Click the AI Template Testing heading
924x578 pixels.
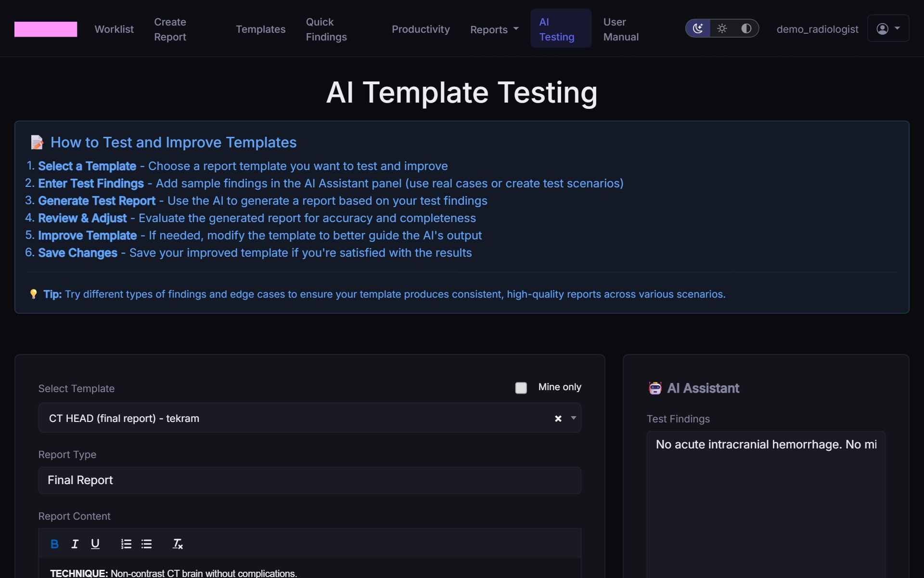coord(462,92)
